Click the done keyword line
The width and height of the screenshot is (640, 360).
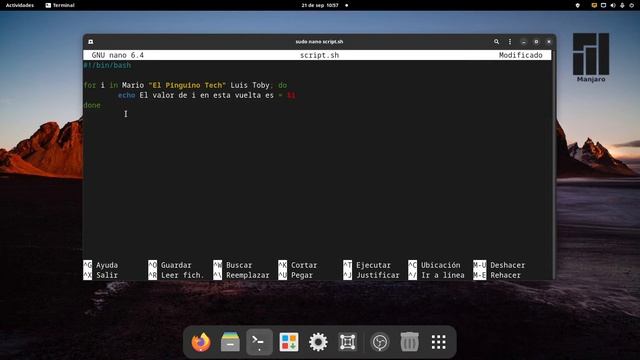pos(92,105)
